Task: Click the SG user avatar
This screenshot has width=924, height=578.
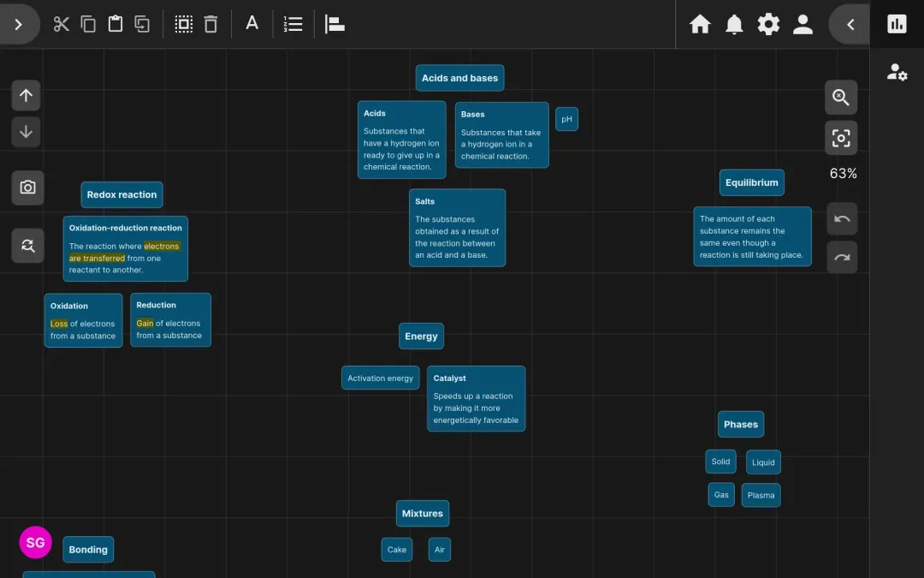Action: (35, 543)
